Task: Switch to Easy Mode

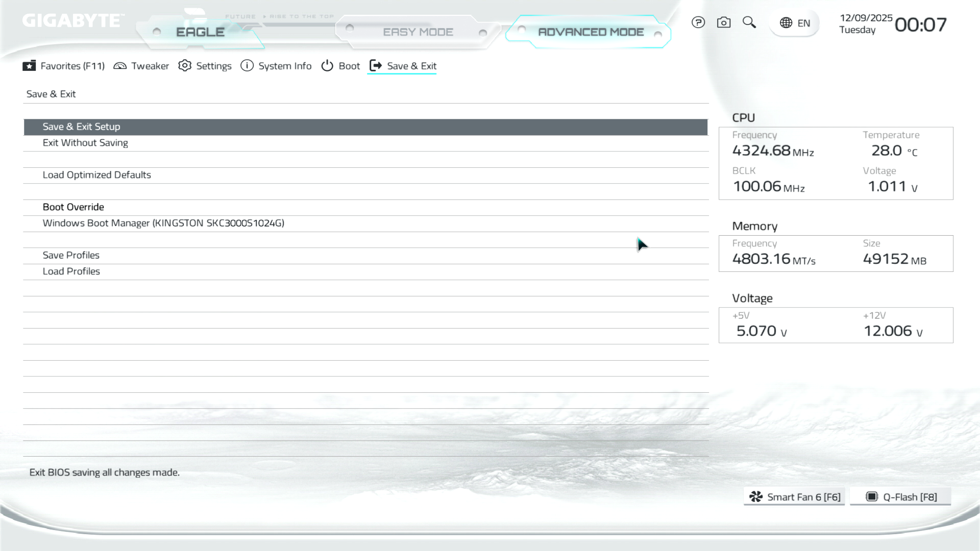Action: coord(418,32)
